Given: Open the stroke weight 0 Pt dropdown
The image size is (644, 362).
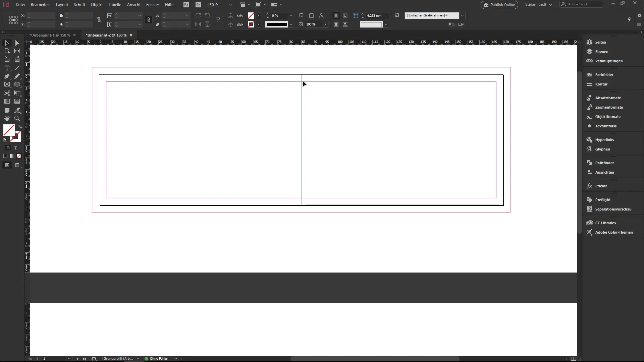Looking at the screenshot, I should 291,16.
